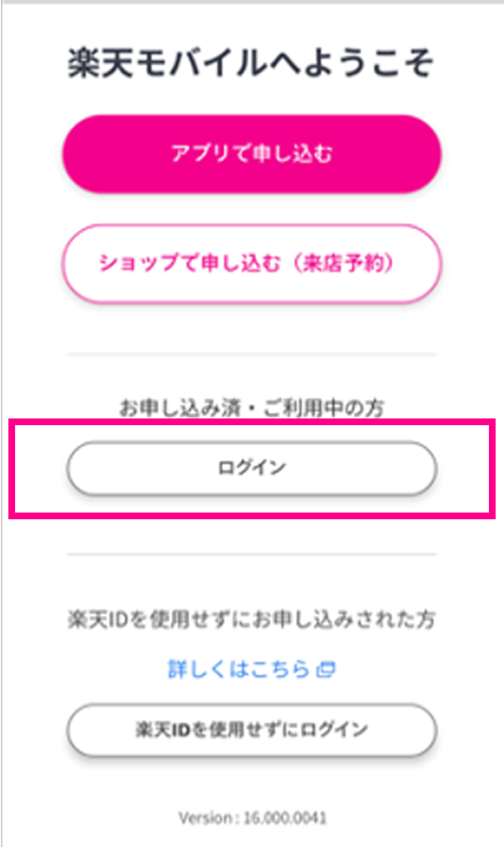Tap the pink アプリで申し込む button
504x847 pixels.
[x=252, y=155]
